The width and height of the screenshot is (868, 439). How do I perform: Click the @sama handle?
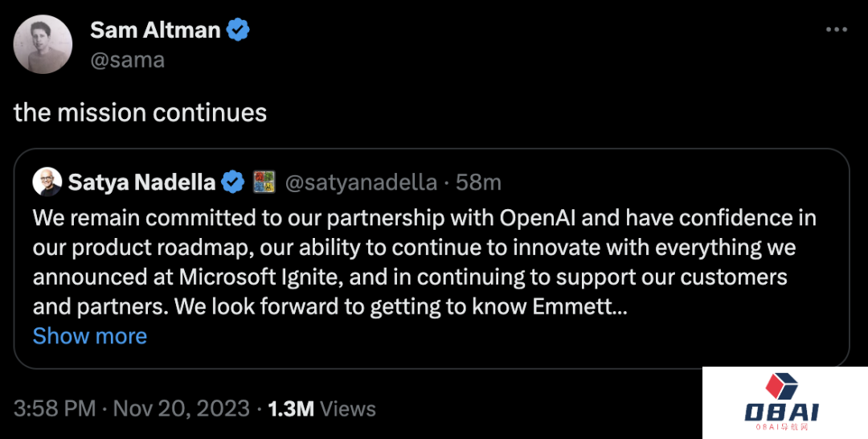(x=127, y=60)
